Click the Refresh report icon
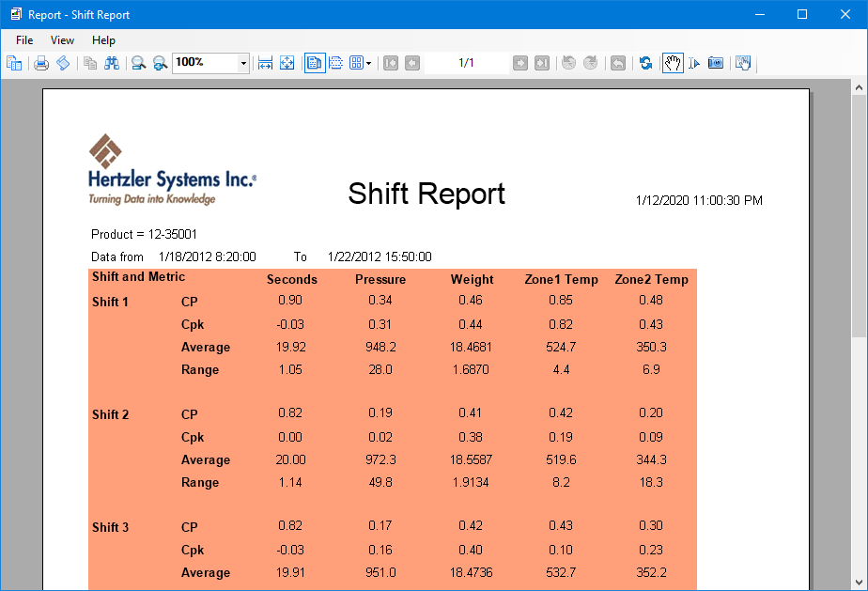868x591 pixels. [646, 63]
